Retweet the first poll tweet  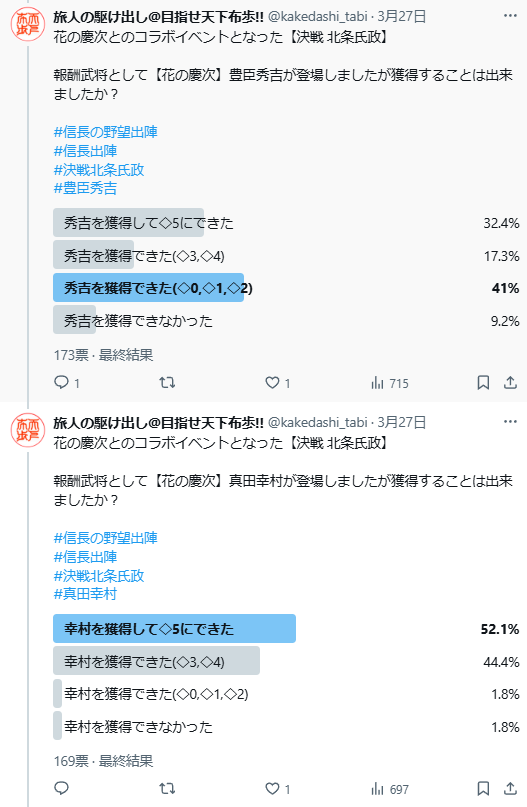click(x=167, y=382)
